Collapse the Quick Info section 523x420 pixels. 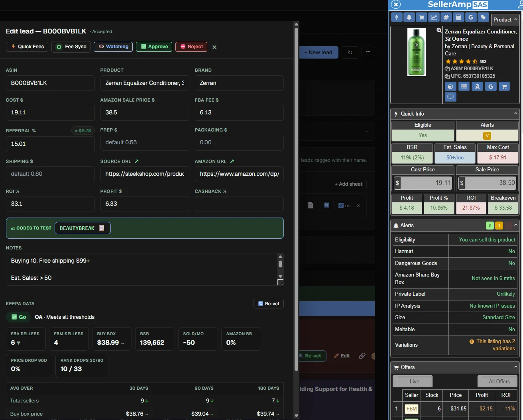(516, 114)
